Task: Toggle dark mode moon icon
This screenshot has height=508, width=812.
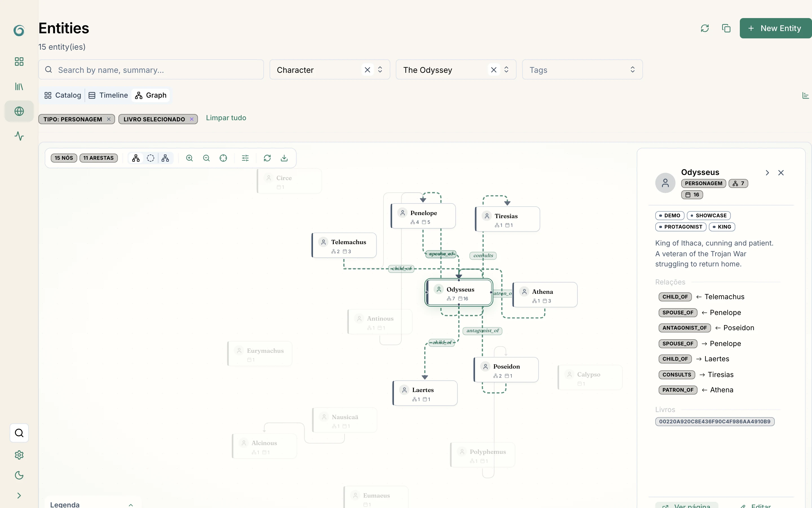Action: pos(19,475)
